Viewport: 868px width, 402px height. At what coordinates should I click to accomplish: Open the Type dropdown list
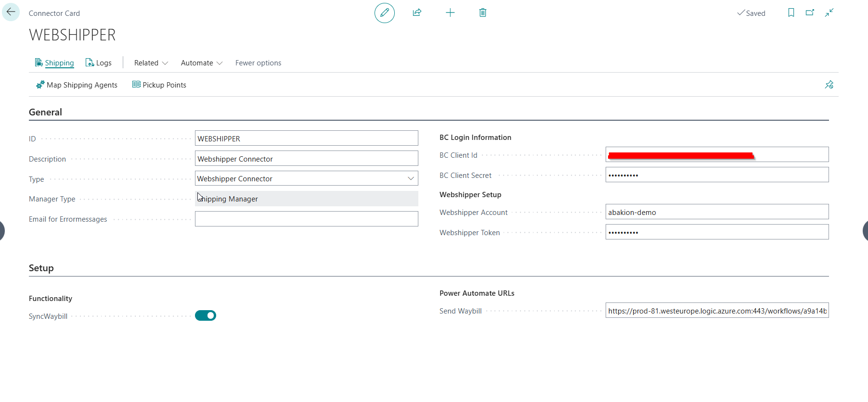tap(411, 178)
